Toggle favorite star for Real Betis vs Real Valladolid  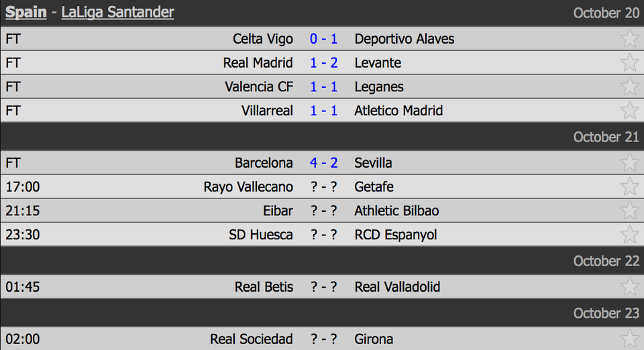point(629,286)
